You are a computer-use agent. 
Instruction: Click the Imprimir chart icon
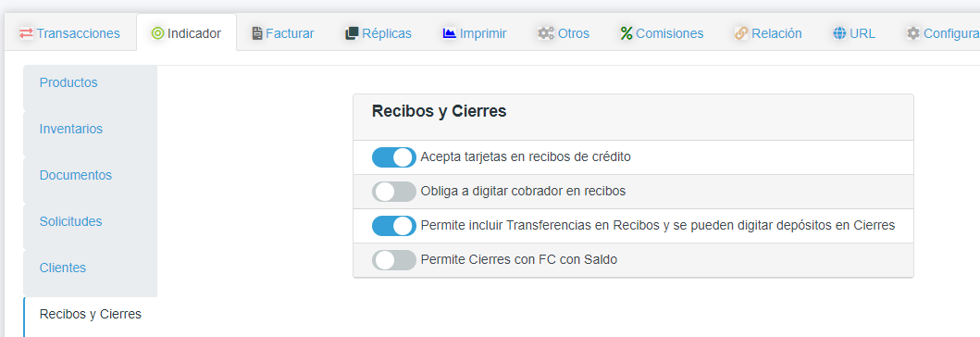[x=450, y=33]
